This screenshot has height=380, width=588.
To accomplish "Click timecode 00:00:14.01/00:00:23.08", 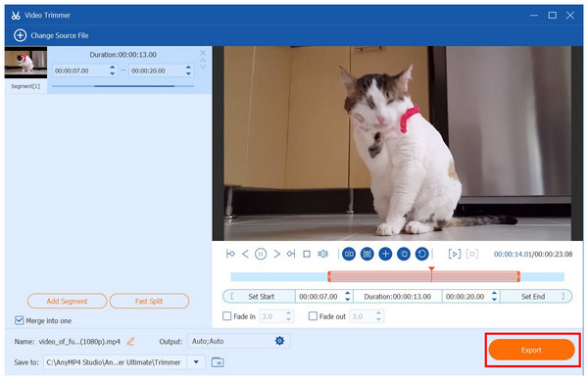I will click(x=533, y=254).
